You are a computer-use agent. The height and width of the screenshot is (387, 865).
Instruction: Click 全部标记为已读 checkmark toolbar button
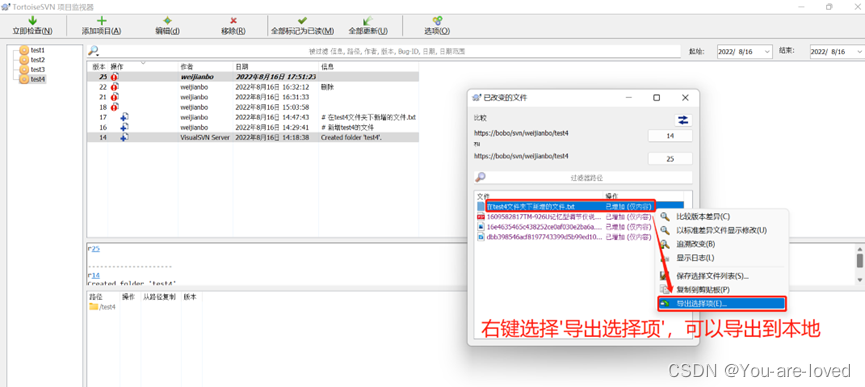pos(302,25)
